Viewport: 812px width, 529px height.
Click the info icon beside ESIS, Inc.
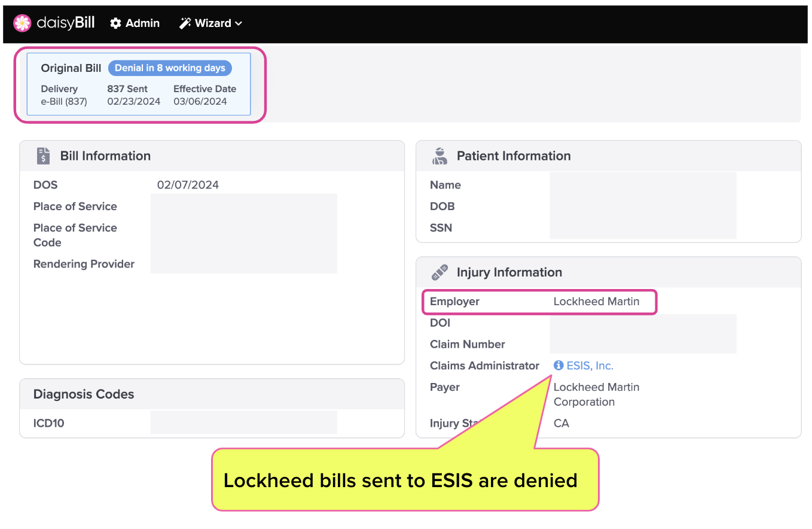point(558,366)
